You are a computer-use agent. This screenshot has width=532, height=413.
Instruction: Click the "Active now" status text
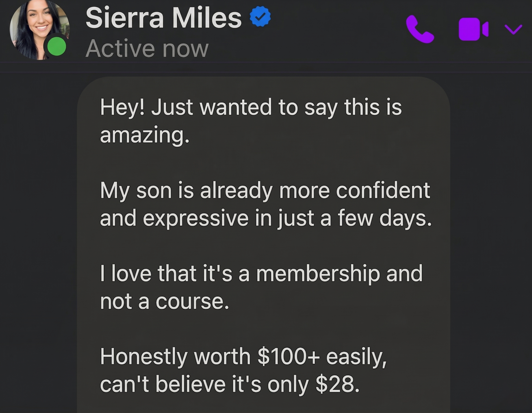pyautogui.click(x=147, y=49)
